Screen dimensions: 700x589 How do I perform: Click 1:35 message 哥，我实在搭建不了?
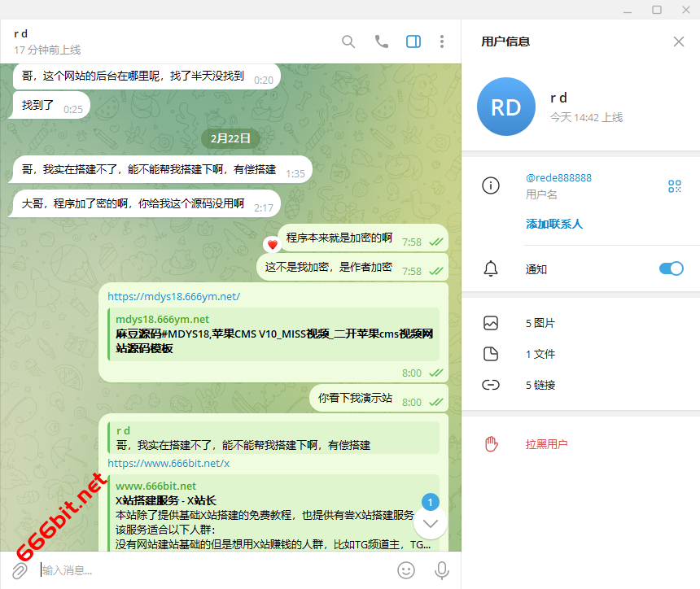point(160,169)
